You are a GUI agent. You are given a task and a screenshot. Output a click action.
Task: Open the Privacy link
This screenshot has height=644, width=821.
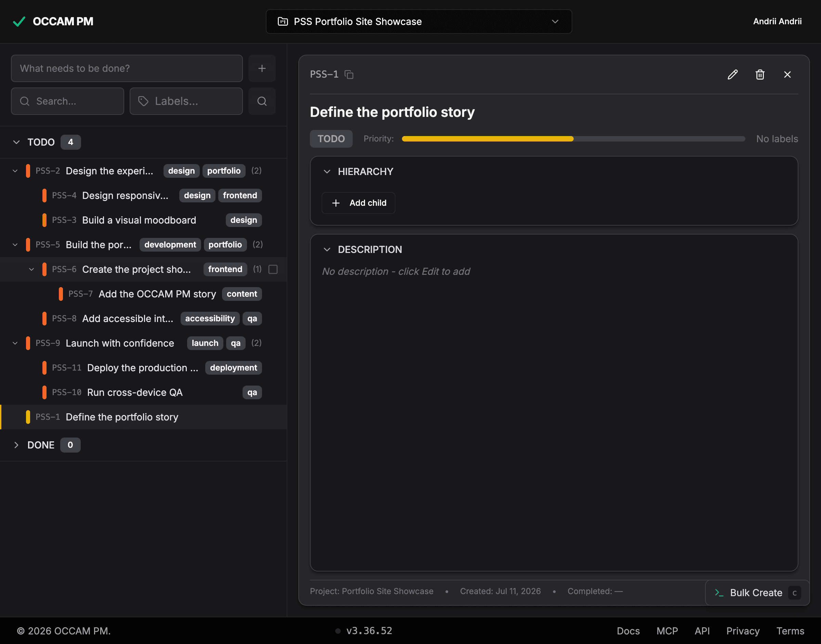click(743, 631)
